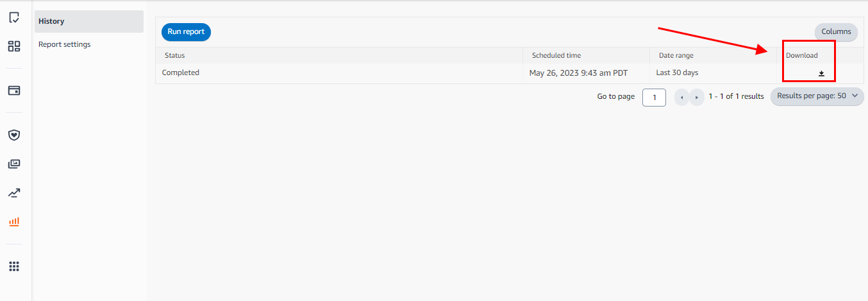Open the image gallery sidebar icon
The image size is (868, 301).
(x=14, y=164)
